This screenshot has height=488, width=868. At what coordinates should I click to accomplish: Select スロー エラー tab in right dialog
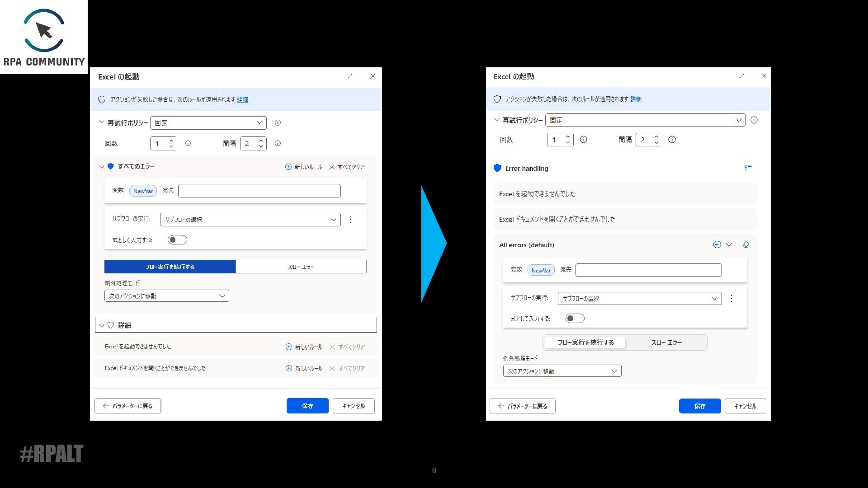tap(666, 343)
